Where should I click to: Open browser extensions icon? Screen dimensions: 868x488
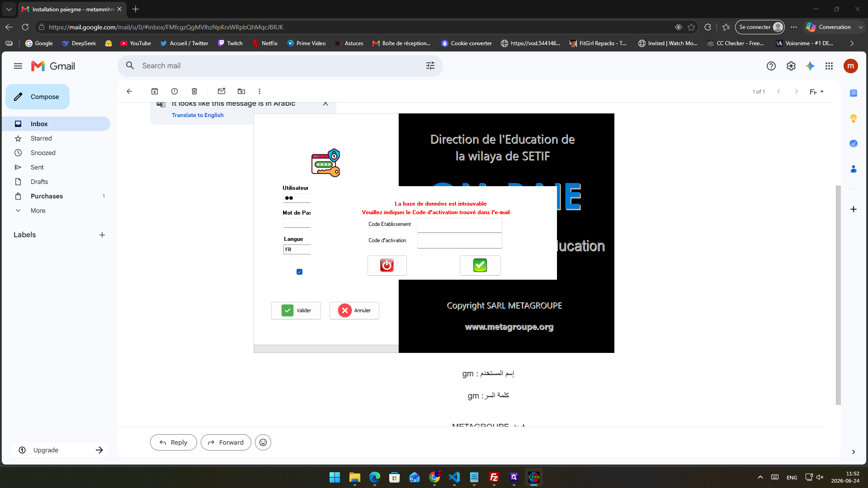(x=708, y=27)
